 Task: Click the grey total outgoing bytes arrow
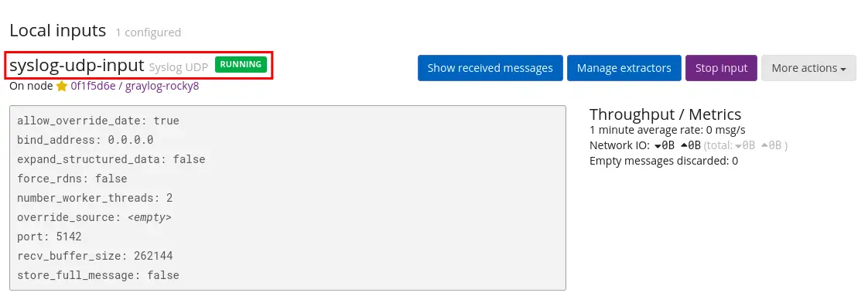pyautogui.click(x=765, y=145)
